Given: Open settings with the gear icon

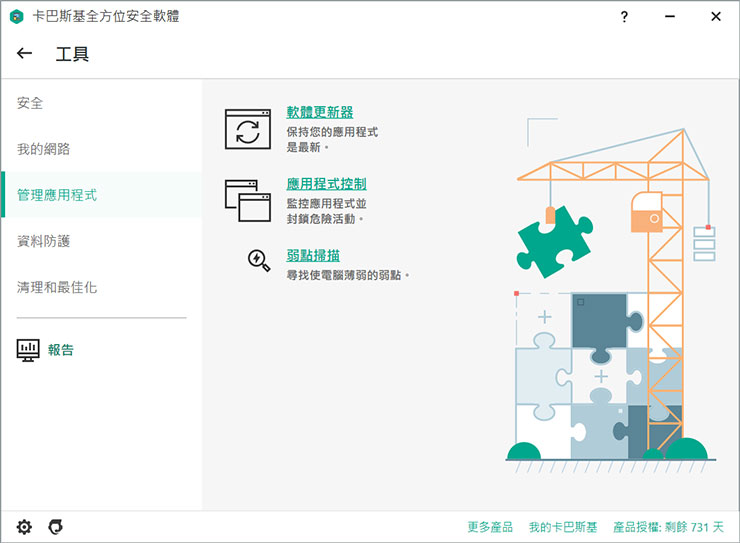Looking at the screenshot, I should pyautogui.click(x=24, y=526).
